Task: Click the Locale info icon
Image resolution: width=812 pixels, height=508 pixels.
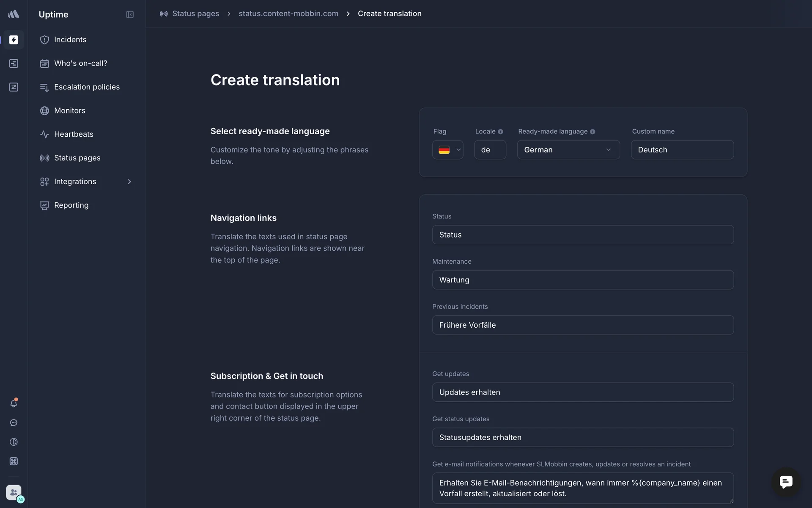Action: [500, 132]
